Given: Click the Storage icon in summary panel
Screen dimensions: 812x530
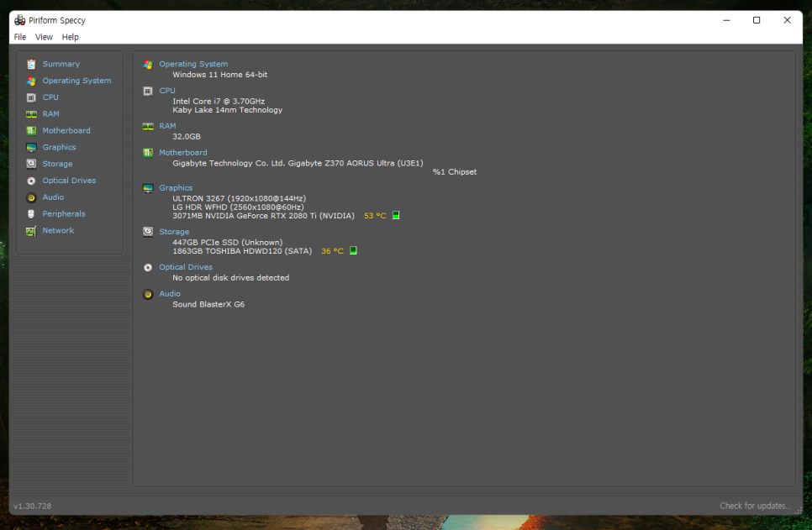Looking at the screenshot, I should click(x=148, y=232).
